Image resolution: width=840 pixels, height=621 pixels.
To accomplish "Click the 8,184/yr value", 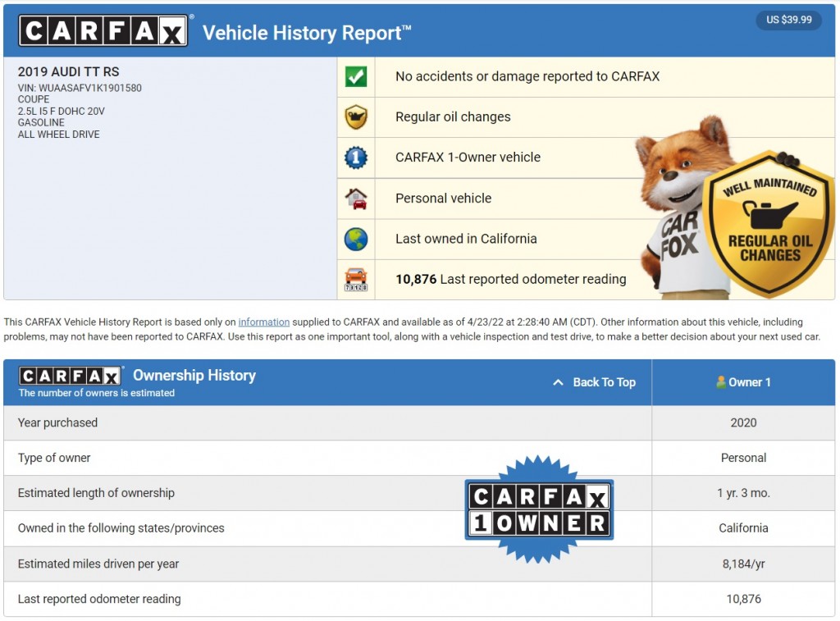I will (x=743, y=564).
